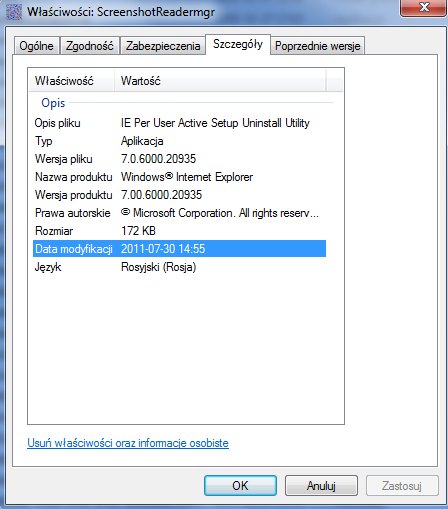This screenshot has height=509, width=448.
Task: Click the Szczegóły tab
Action: (x=238, y=44)
